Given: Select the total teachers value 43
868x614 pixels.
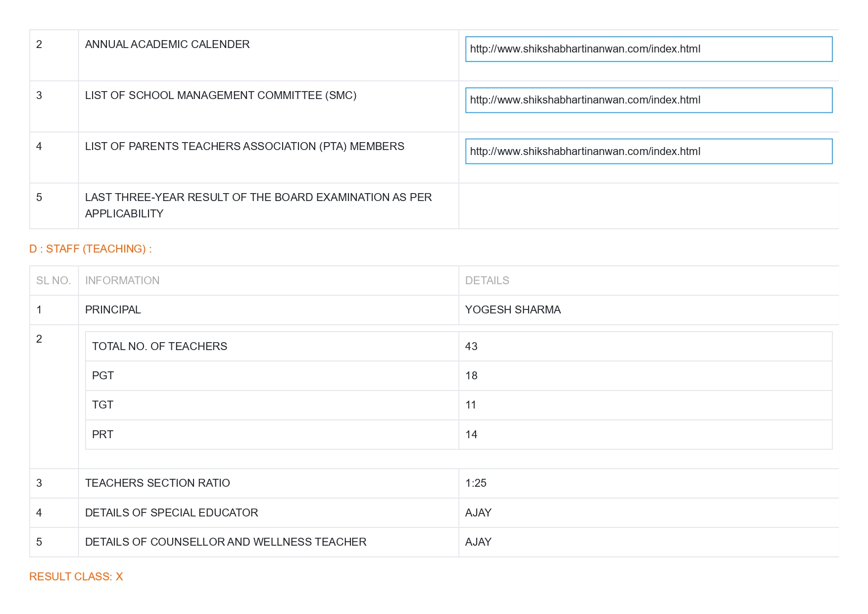Looking at the screenshot, I should (x=471, y=346).
